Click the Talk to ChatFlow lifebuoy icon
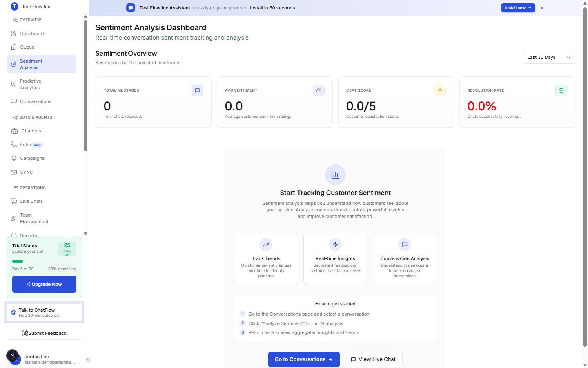 point(13,312)
